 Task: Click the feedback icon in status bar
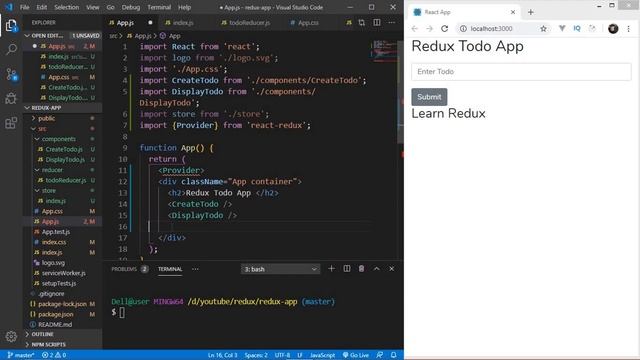(380, 355)
